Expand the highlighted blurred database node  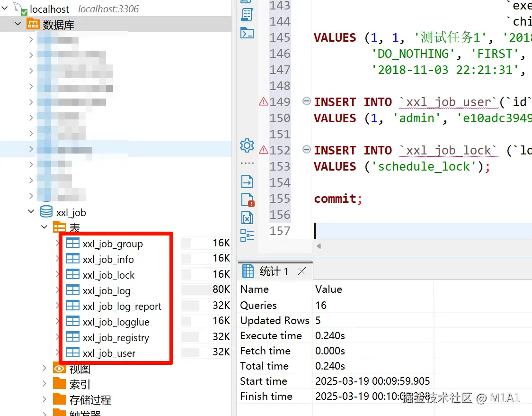coord(31,149)
